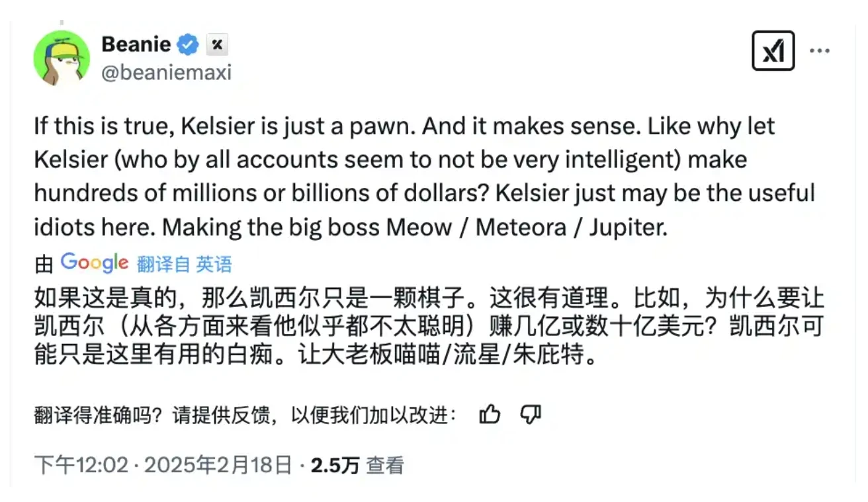Click the 2025年2月18日 post date
The width and height of the screenshot is (868, 502).
tap(218, 466)
